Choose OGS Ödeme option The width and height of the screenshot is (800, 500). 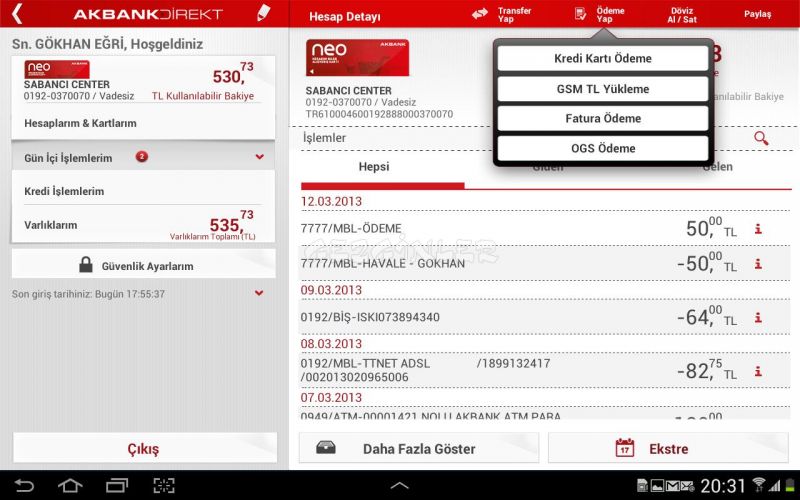(603, 148)
